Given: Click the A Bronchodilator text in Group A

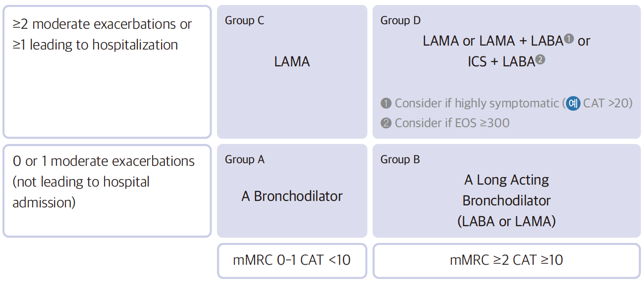Looking at the screenshot, I should coord(292,196).
